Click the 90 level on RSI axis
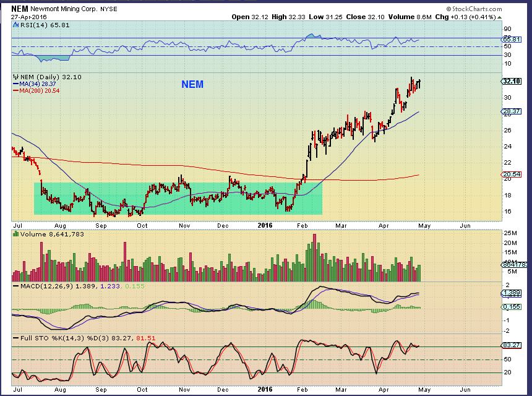This screenshot has width=532, height=396. tap(508, 29)
